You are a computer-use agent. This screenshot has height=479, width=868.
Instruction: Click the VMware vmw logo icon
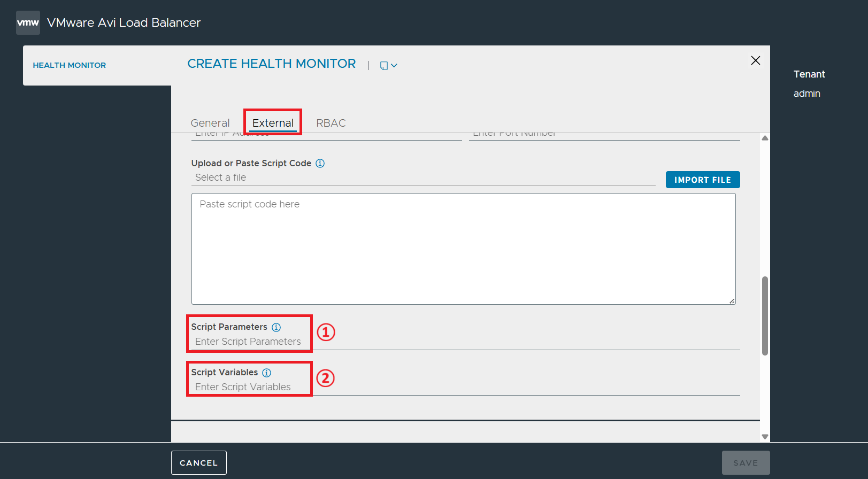click(x=28, y=22)
